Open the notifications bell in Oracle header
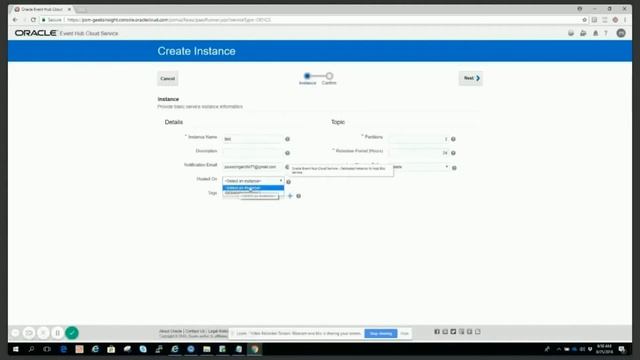The width and height of the screenshot is (640, 360). point(596,33)
